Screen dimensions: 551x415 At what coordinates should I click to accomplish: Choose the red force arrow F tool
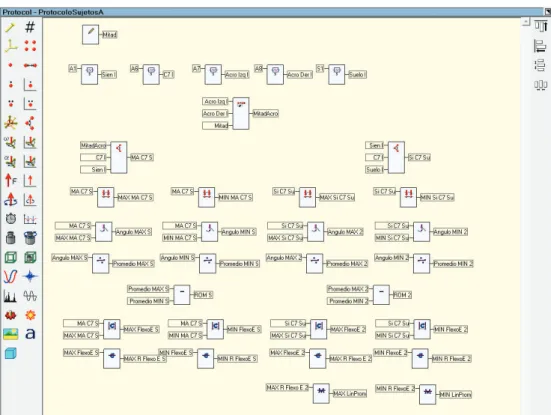click(11, 180)
